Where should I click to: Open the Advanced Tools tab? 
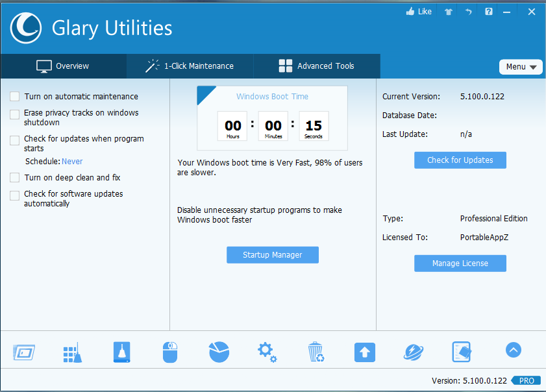[x=317, y=66]
